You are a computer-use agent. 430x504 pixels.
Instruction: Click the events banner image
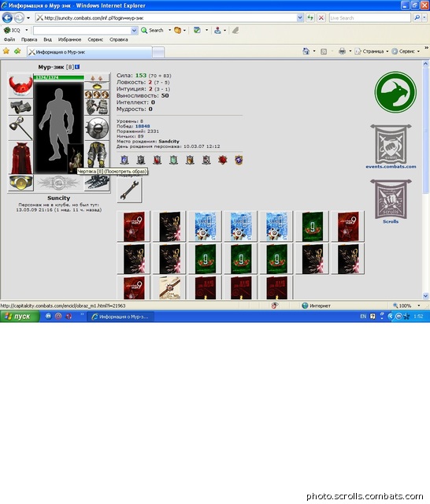pos(391,144)
